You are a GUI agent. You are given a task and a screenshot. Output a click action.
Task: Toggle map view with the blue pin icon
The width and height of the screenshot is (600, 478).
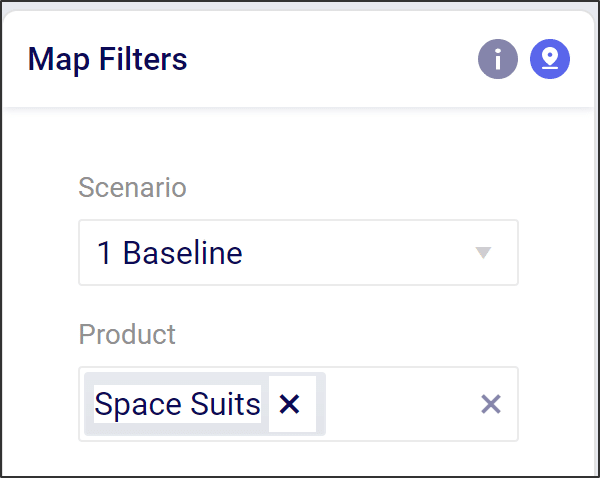click(550, 60)
